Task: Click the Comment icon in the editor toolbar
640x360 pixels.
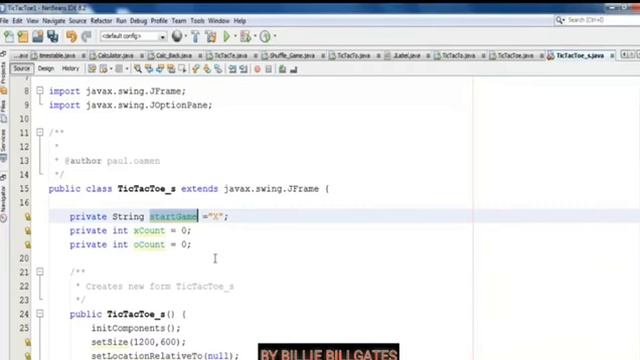Action: point(282,69)
